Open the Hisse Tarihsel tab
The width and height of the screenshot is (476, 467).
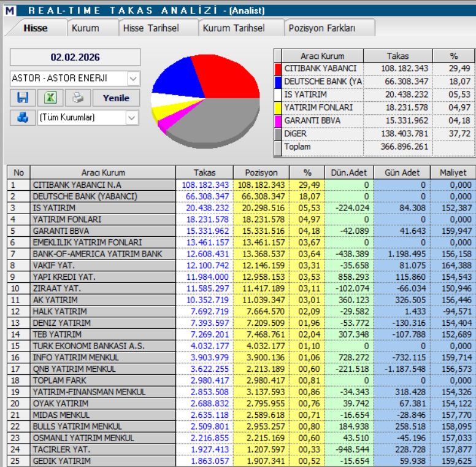pos(151,28)
